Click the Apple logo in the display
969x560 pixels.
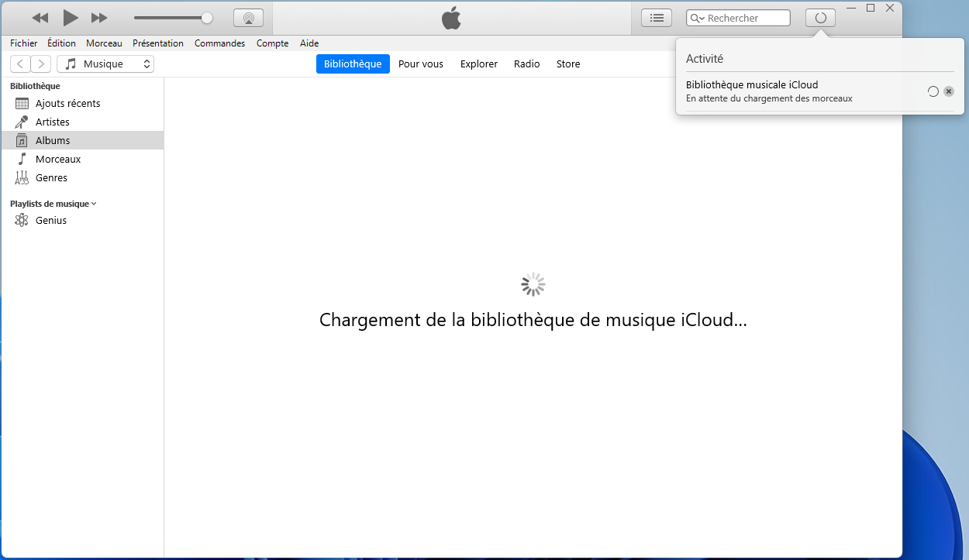452,18
